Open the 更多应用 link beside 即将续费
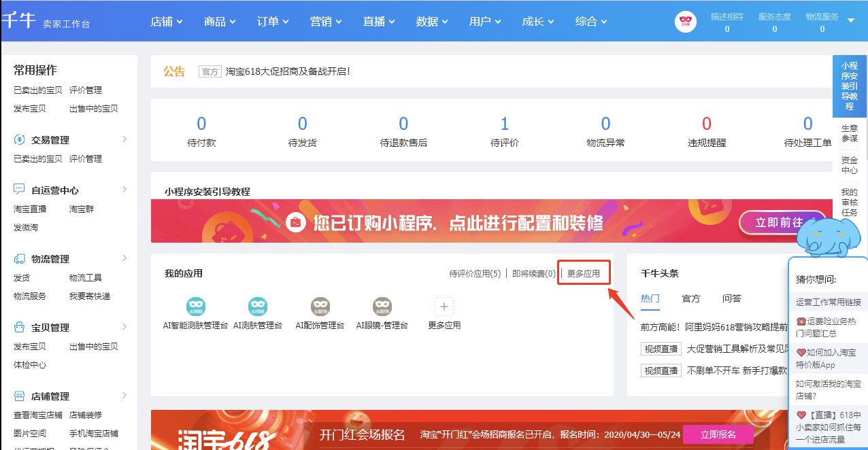Viewport: 868px width, 450px height. click(584, 274)
